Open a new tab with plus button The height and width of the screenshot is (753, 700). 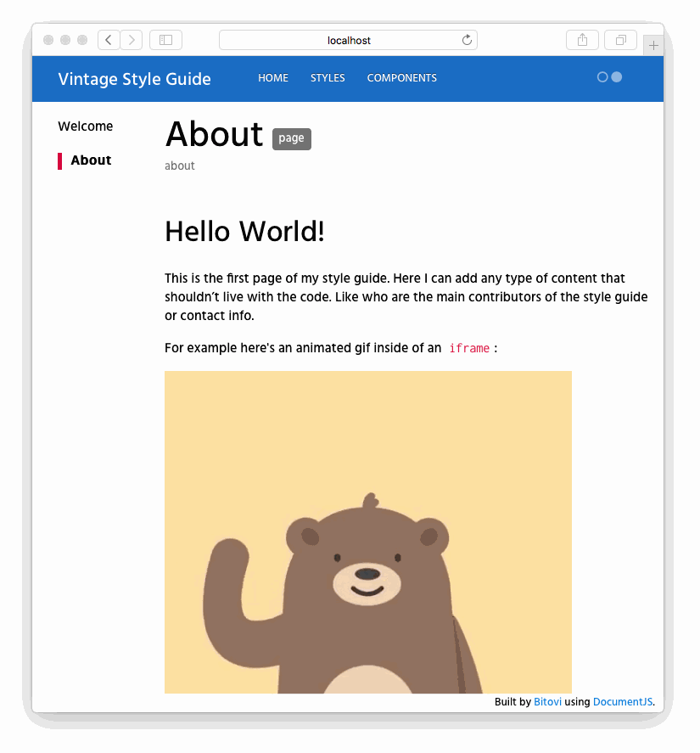tap(653, 45)
